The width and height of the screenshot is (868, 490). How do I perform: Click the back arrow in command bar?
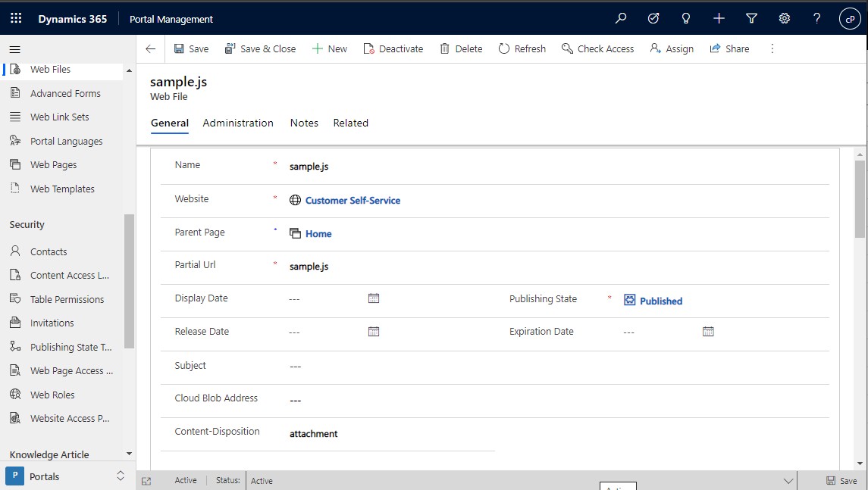tap(150, 48)
